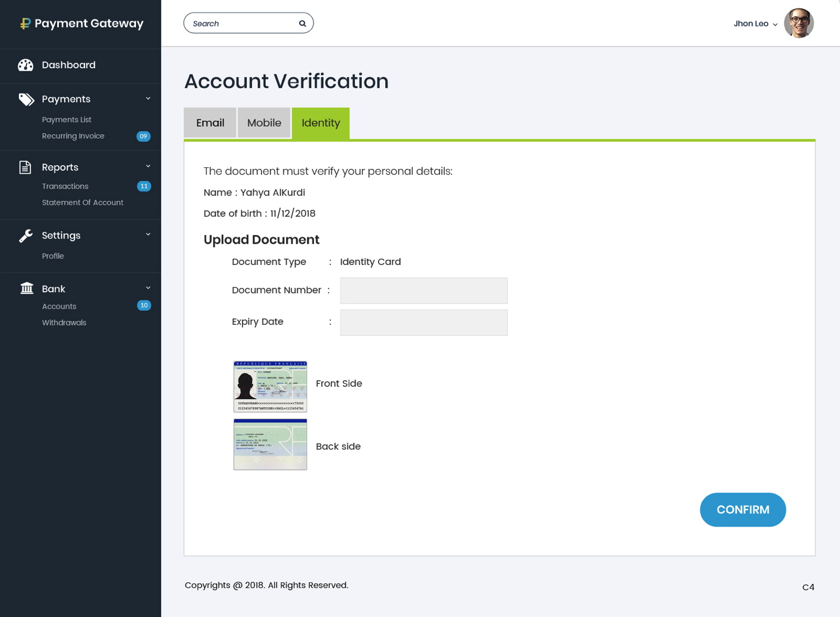Click the Reports document icon
Viewport: 840px width, 617px height.
(25, 167)
